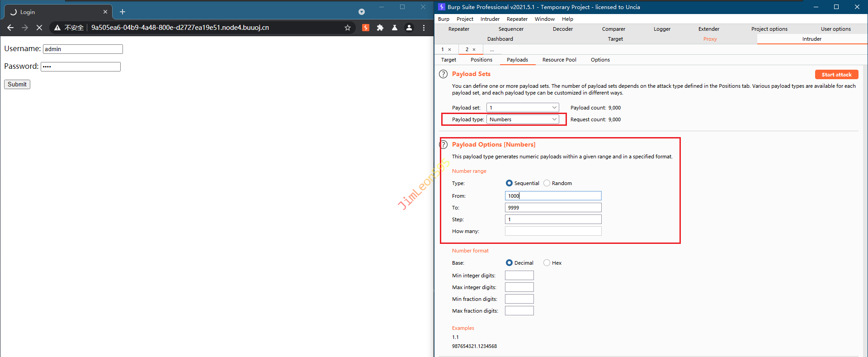Select the Hex base option

point(547,263)
